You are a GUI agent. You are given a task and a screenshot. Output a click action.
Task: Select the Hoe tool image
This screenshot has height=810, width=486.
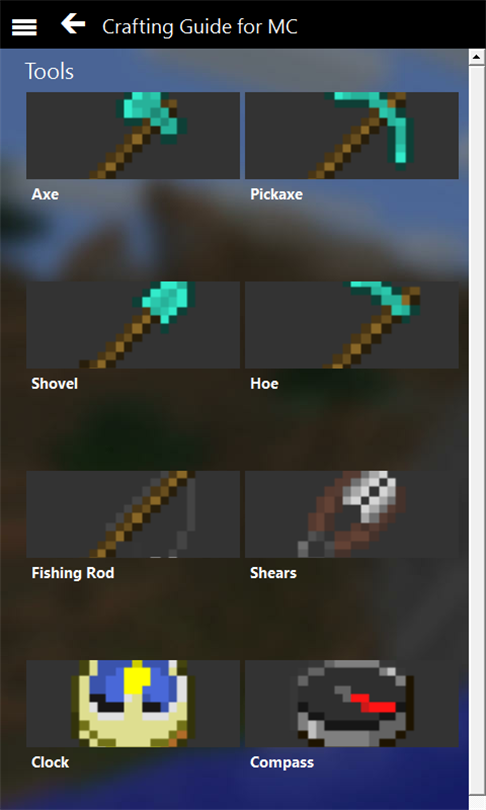pyautogui.click(x=352, y=325)
